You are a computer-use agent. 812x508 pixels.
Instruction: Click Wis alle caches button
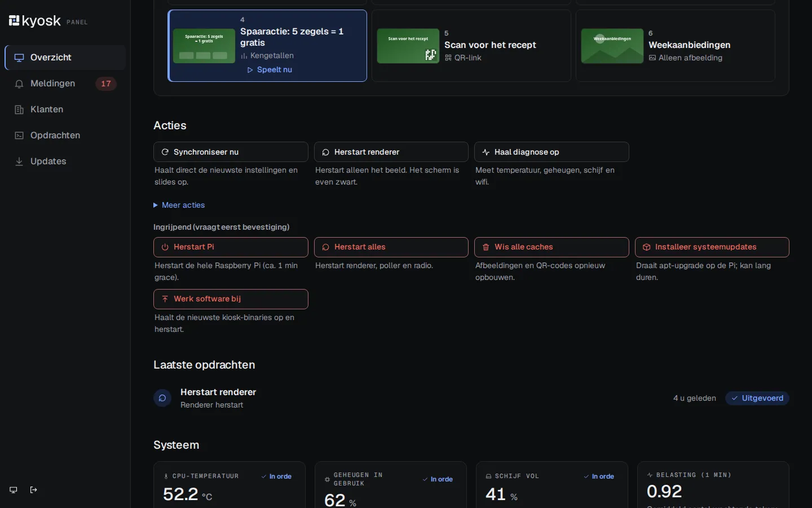pos(551,247)
